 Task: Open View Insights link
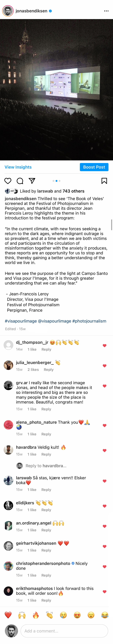pyautogui.click(x=18, y=167)
